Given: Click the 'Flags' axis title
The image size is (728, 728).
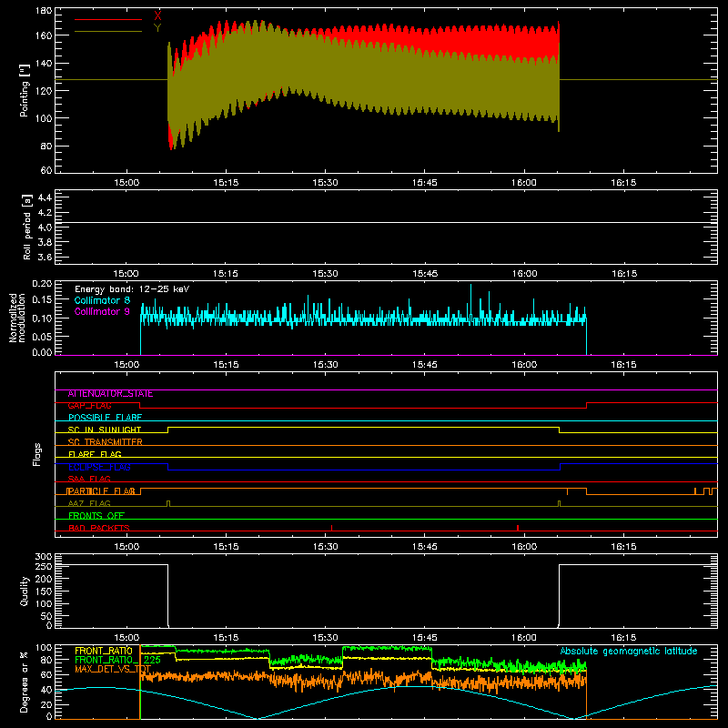Looking at the screenshot, I should tap(36, 454).
